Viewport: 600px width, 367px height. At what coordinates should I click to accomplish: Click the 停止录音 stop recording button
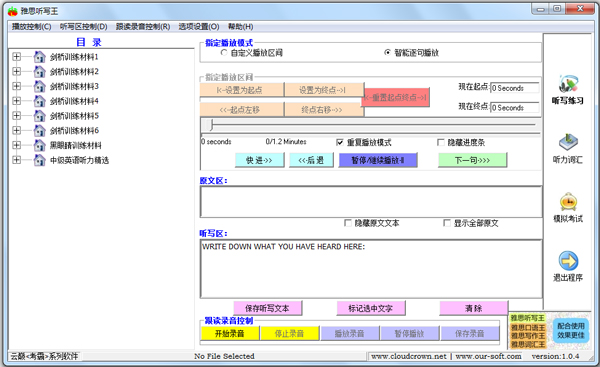point(289,333)
